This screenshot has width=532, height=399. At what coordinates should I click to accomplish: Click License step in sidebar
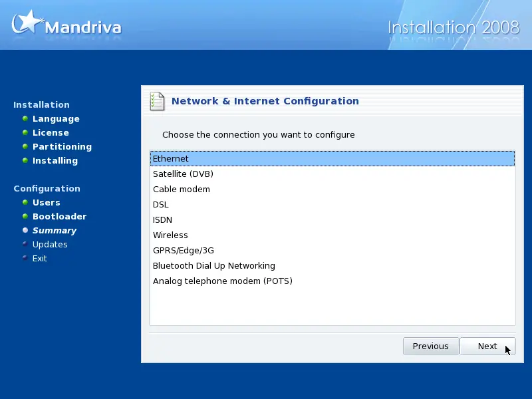click(x=51, y=132)
